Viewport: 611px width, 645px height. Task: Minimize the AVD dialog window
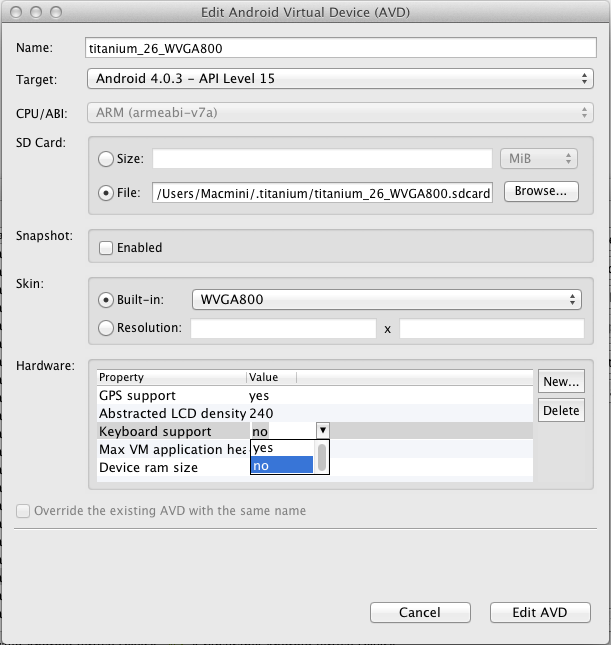36,12
